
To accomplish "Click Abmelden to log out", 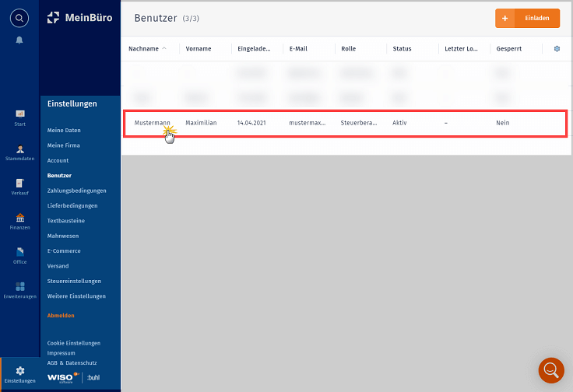I will [61, 315].
